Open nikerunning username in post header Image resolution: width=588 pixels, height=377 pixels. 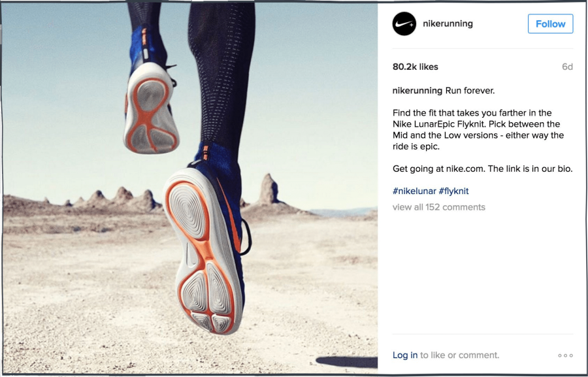pos(448,24)
